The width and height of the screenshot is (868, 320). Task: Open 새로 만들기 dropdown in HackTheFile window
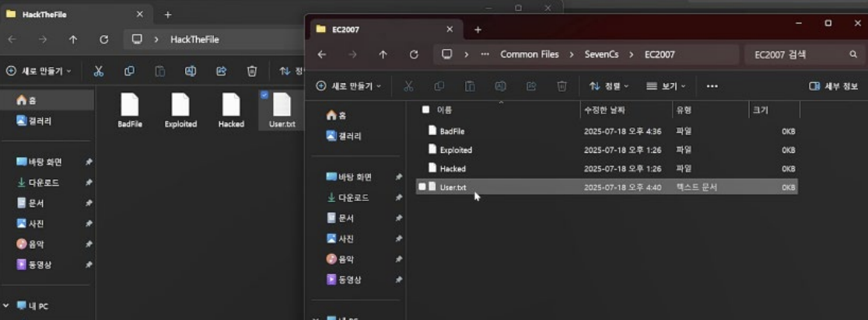pos(39,71)
